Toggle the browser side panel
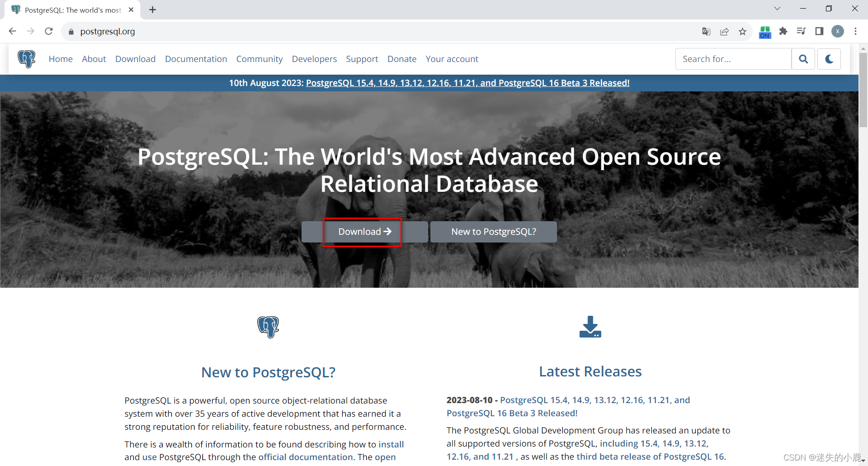 click(819, 31)
